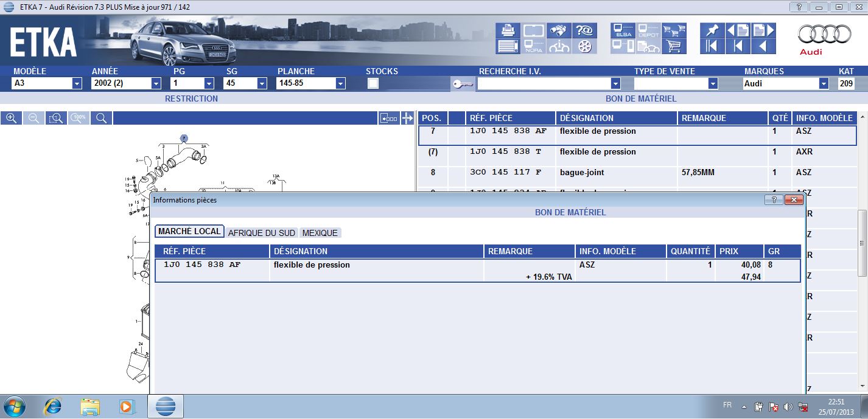Viewport: 868px width, 419px height.
Task: Switch to the AFRIQUE DU SUD tab
Action: click(261, 233)
